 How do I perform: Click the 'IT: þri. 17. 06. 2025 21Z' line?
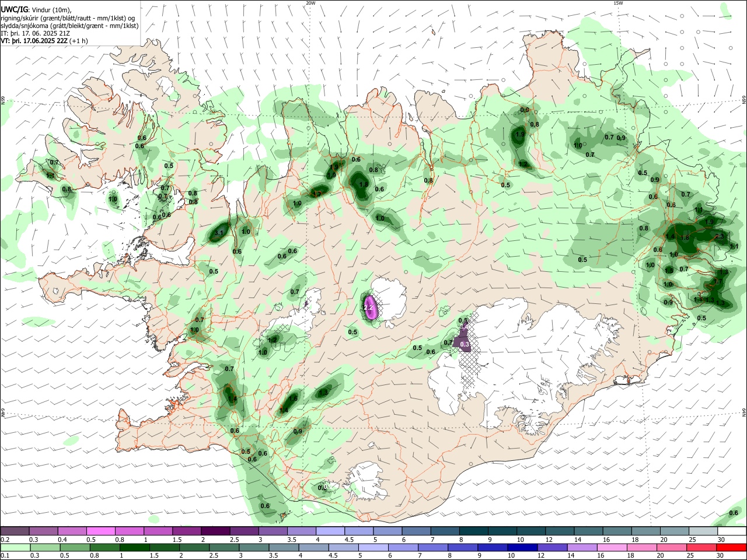(x=36, y=33)
